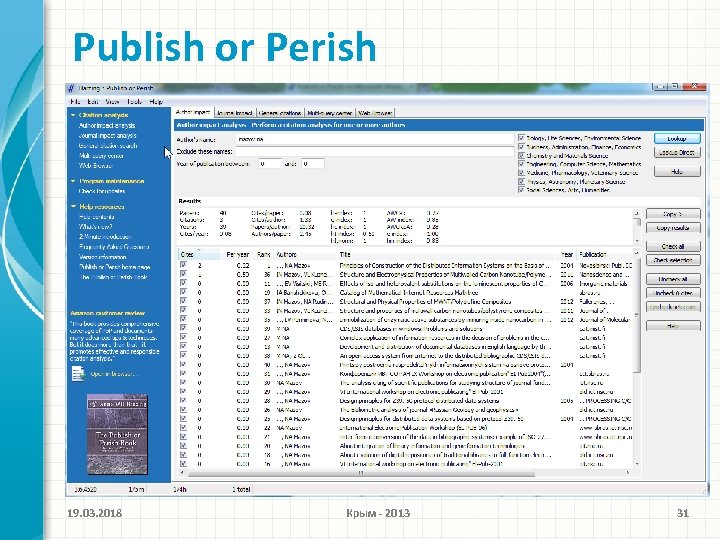720x540 pixels.
Task: Toggle Engineering, Computer Science, Mathematics checkbox
Action: [x=521, y=164]
